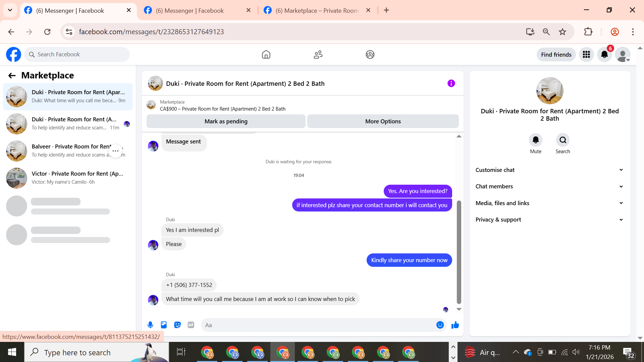644x362 pixels.
Task: Open the Facebook menu grid icon
Action: 586,54
